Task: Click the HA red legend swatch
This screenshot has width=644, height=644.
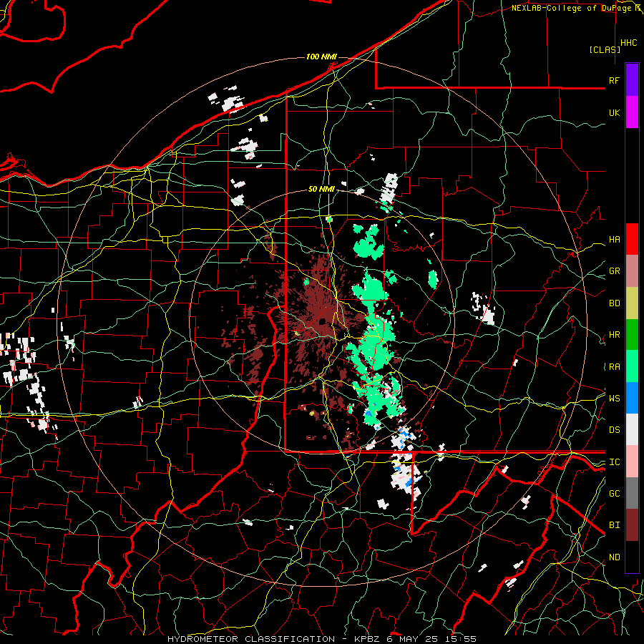Action: [x=632, y=239]
